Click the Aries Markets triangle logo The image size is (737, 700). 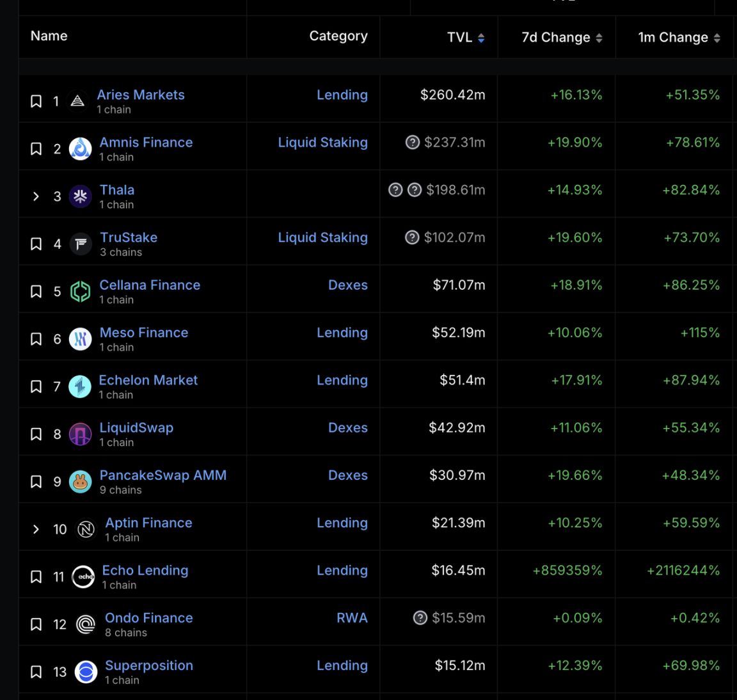point(77,101)
